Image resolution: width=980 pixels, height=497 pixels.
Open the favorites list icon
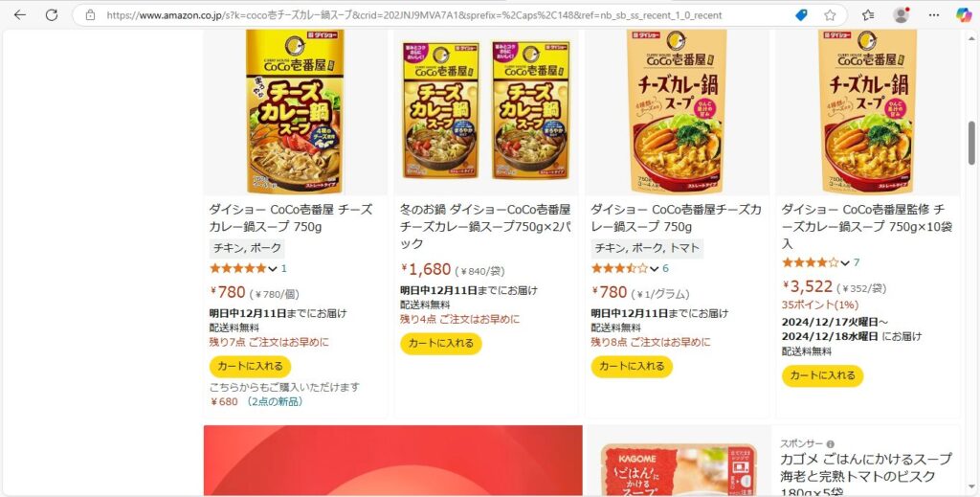[868, 15]
